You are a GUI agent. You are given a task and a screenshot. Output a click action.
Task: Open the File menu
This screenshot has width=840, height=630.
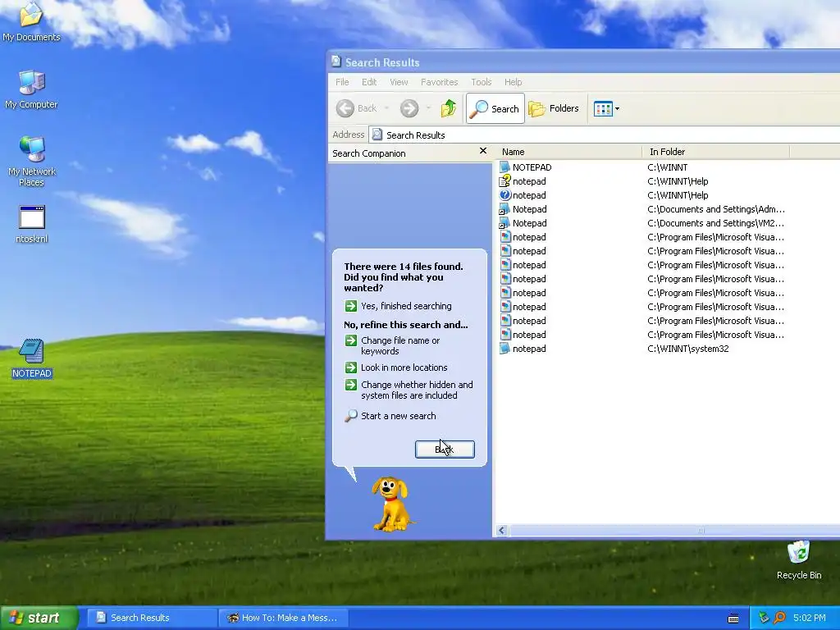click(342, 82)
